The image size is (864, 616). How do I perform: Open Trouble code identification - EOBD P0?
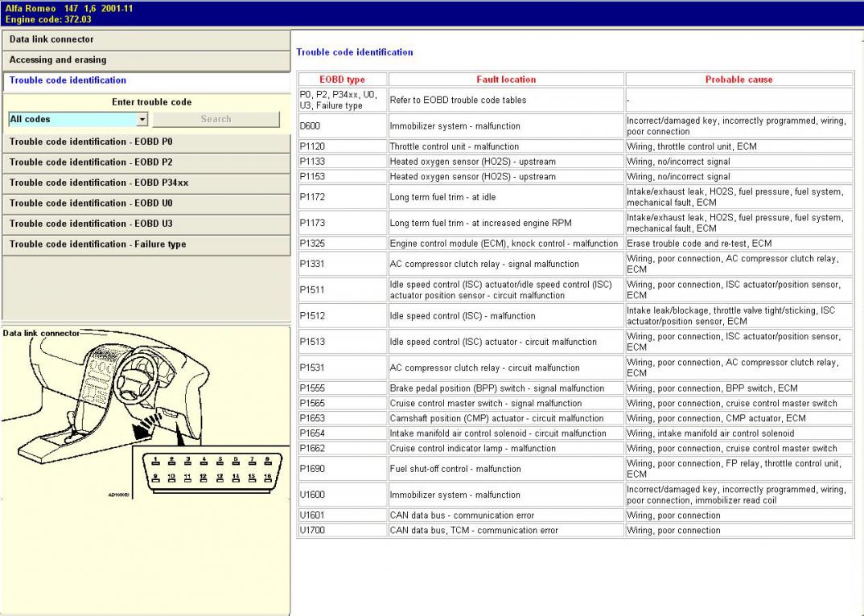coord(145,142)
